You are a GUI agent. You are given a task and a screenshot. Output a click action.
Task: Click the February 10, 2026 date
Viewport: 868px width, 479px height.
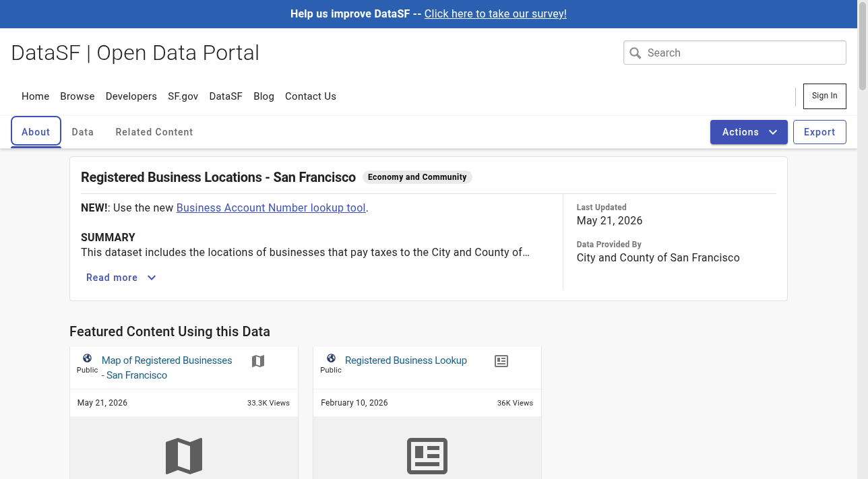(x=354, y=403)
